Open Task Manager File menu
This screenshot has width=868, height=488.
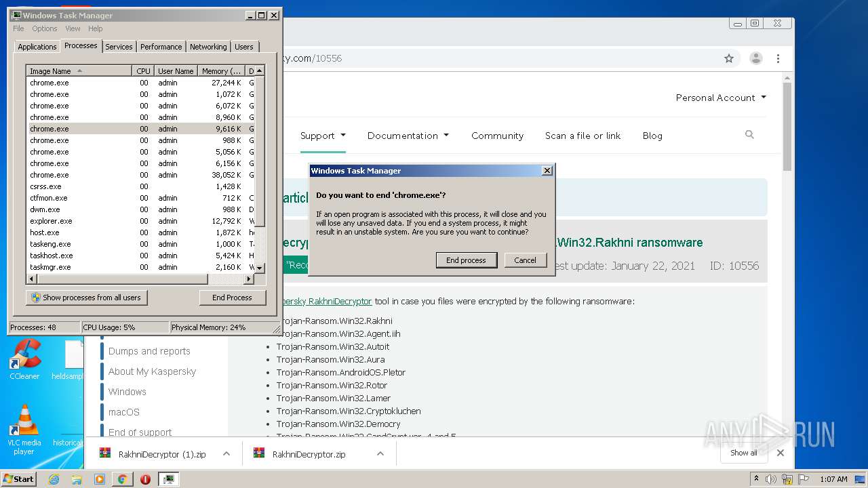click(18, 28)
